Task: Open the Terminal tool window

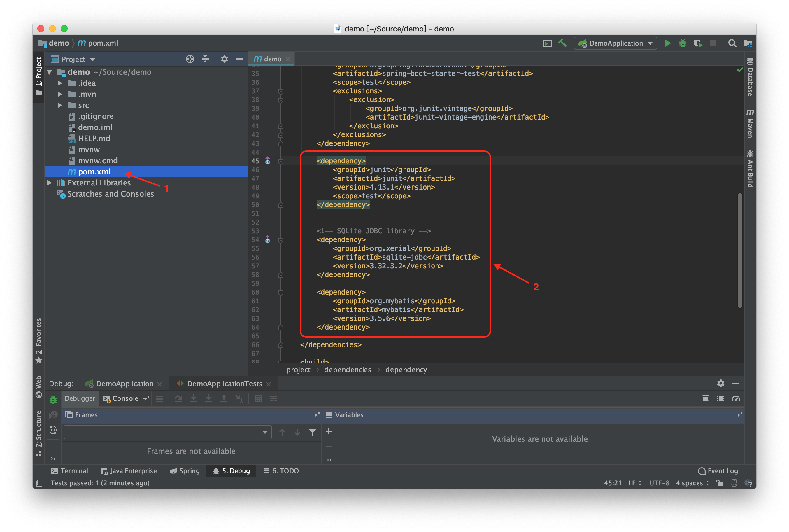Action: point(69,470)
